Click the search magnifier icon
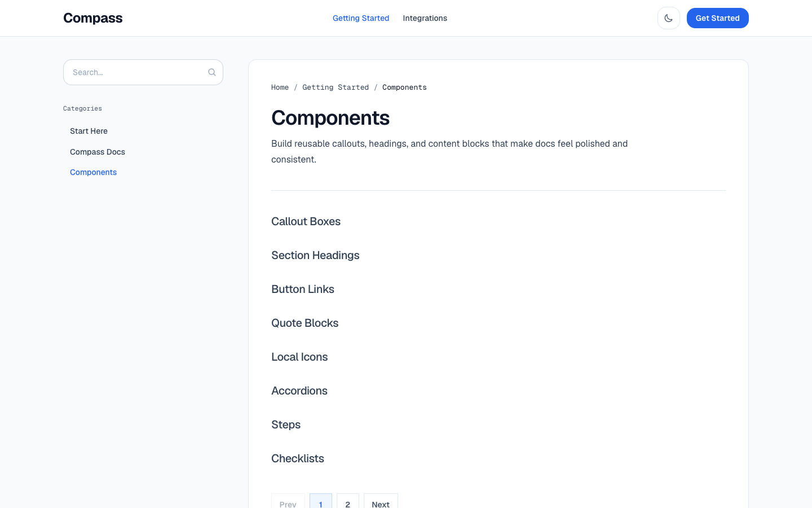 tap(212, 72)
